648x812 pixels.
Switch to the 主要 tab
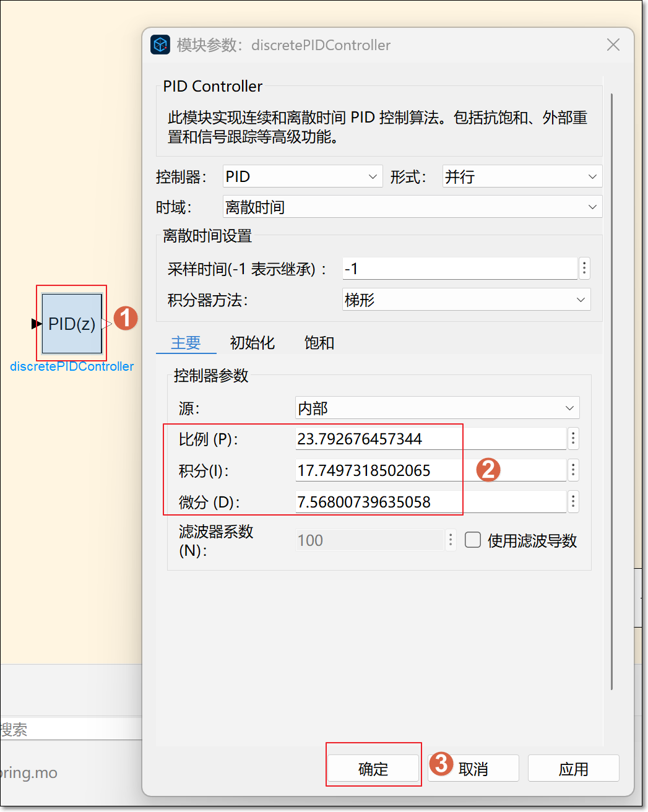(186, 343)
